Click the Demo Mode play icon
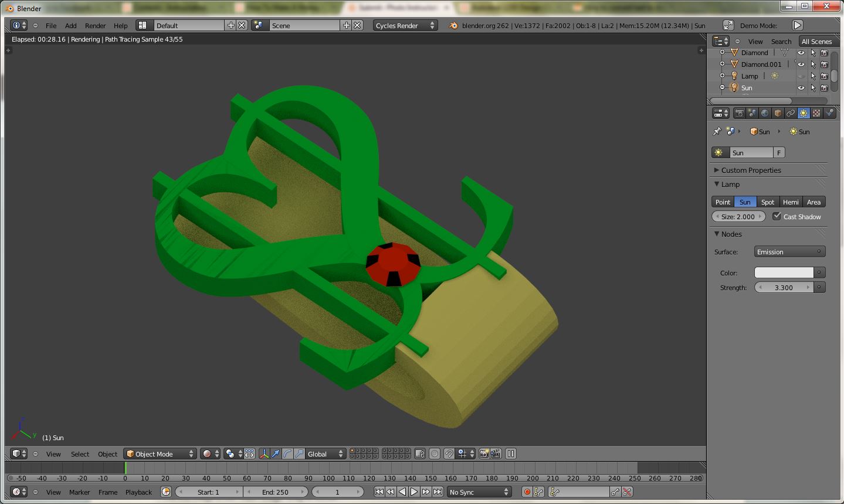Screen dimensions: 844x504 (x=798, y=25)
